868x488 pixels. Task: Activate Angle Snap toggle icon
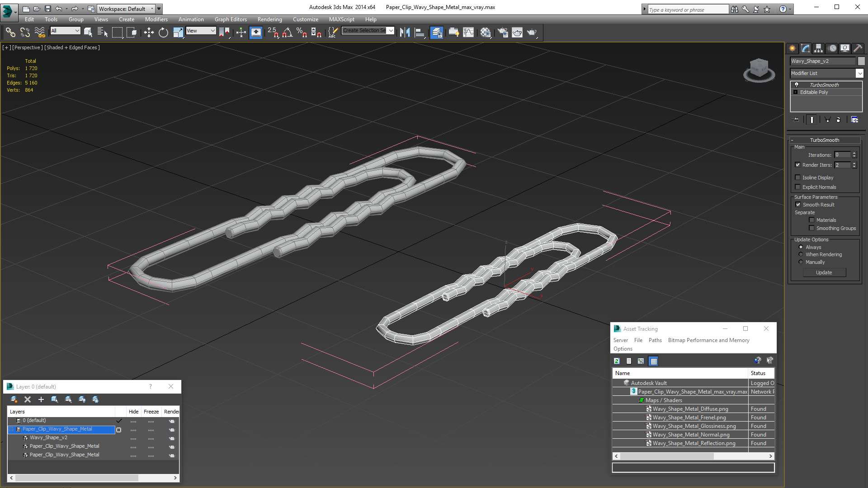[x=287, y=32]
